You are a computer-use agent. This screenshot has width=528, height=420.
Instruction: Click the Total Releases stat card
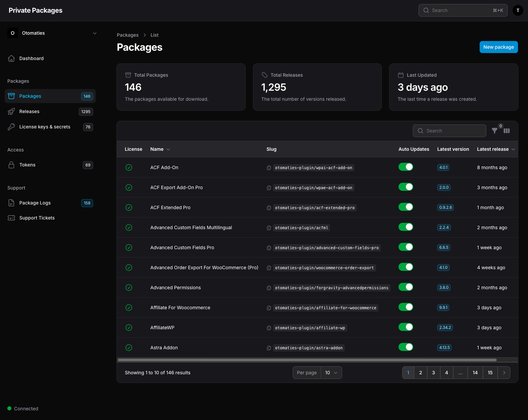pyautogui.click(x=317, y=87)
